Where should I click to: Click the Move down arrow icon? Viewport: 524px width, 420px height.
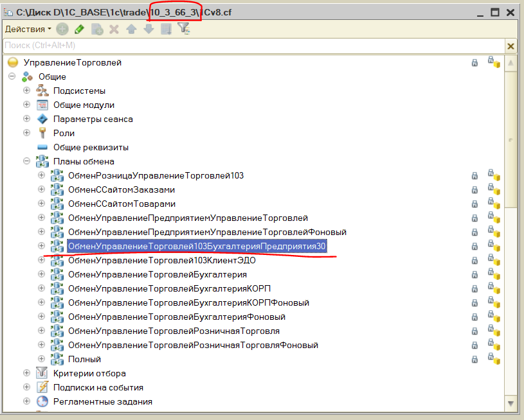pos(149,30)
